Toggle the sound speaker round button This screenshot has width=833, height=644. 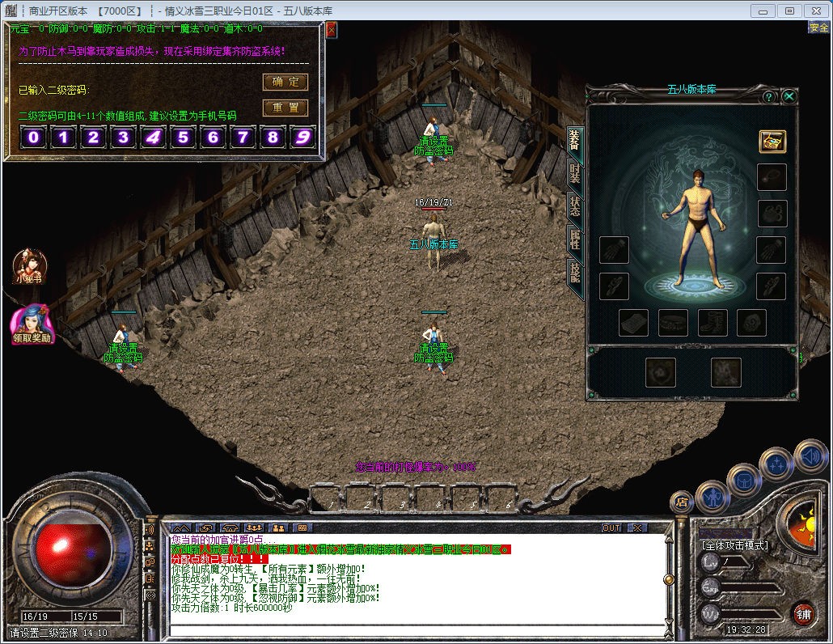coord(811,457)
